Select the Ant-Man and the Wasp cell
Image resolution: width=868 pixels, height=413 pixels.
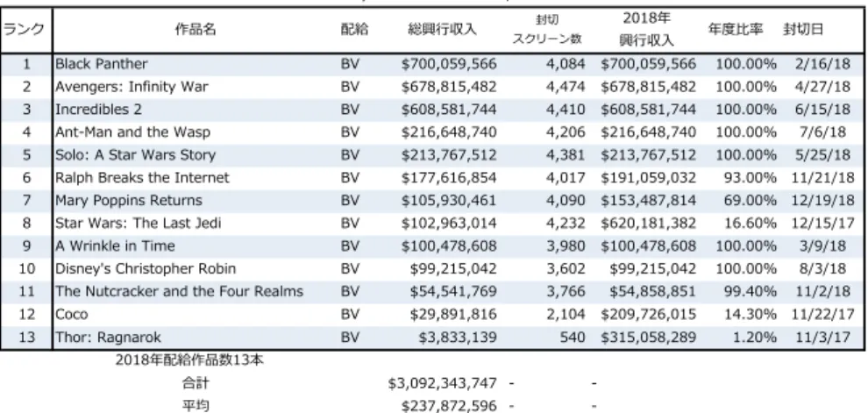coord(133,132)
